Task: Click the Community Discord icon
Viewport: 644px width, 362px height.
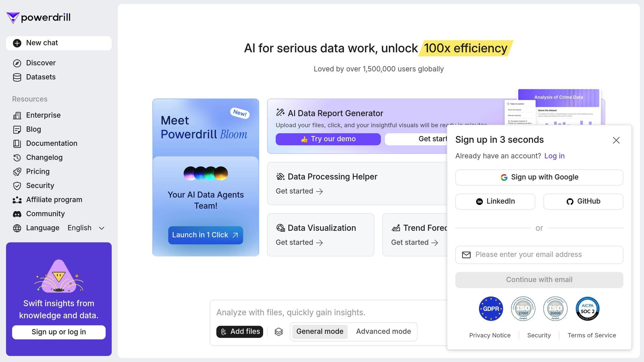Action: pos(17,214)
